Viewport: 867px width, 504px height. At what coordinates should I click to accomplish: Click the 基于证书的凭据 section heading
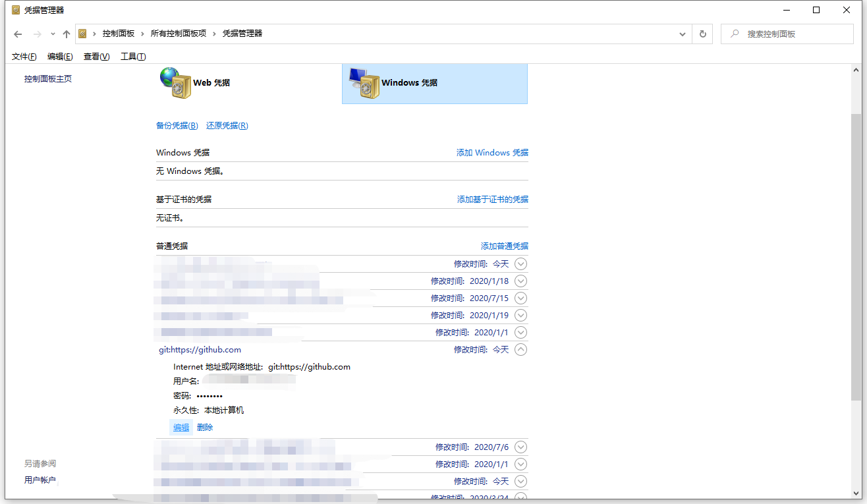[184, 200]
